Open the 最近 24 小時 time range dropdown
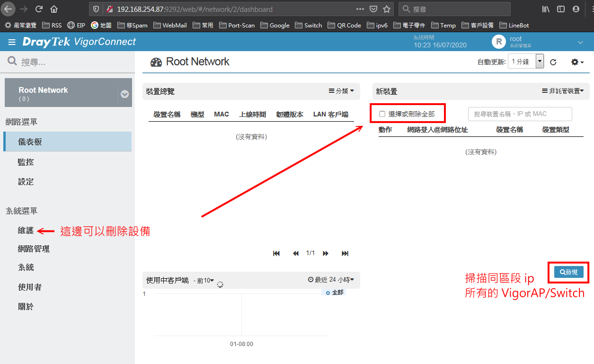Image resolution: width=594 pixels, height=364 pixels. (331, 280)
